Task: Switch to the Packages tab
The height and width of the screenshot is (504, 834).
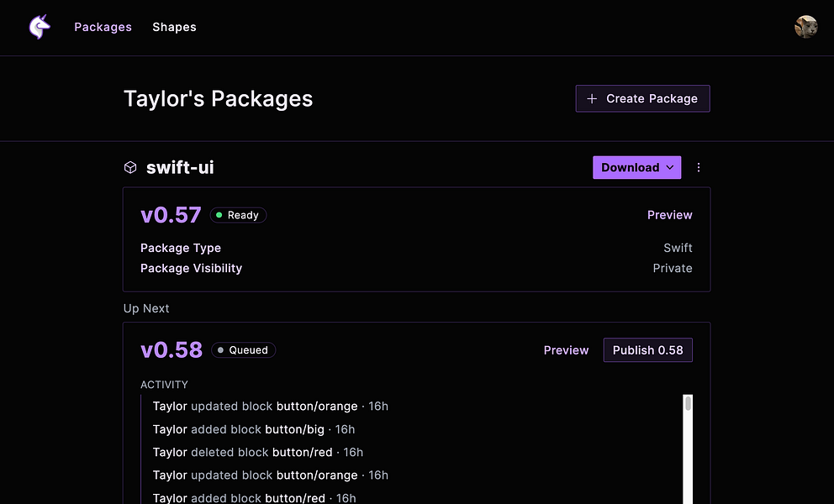Action: tap(103, 27)
